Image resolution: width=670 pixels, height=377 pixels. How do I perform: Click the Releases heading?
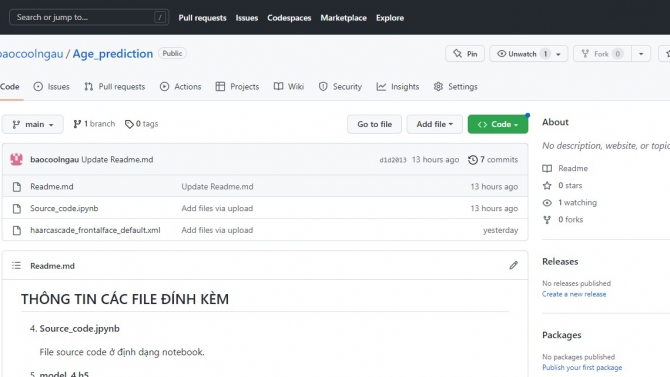coord(560,262)
